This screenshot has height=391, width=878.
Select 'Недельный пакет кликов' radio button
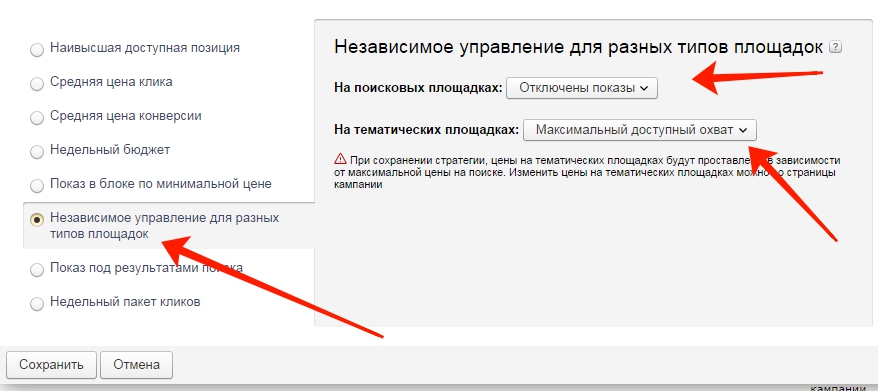37,304
